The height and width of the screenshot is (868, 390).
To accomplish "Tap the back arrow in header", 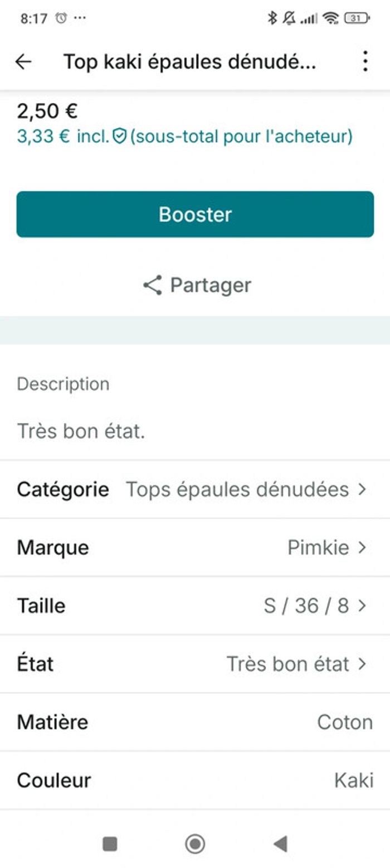I will (23, 61).
